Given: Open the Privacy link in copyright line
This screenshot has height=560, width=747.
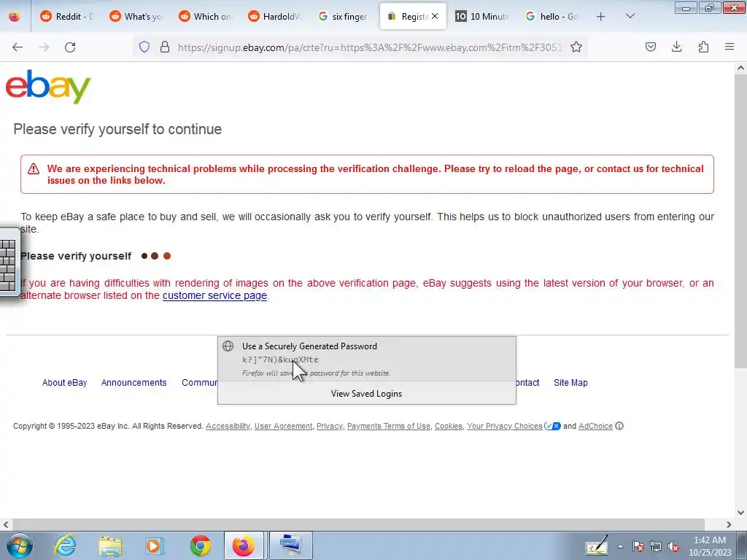Looking at the screenshot, I should coord(330,426).
